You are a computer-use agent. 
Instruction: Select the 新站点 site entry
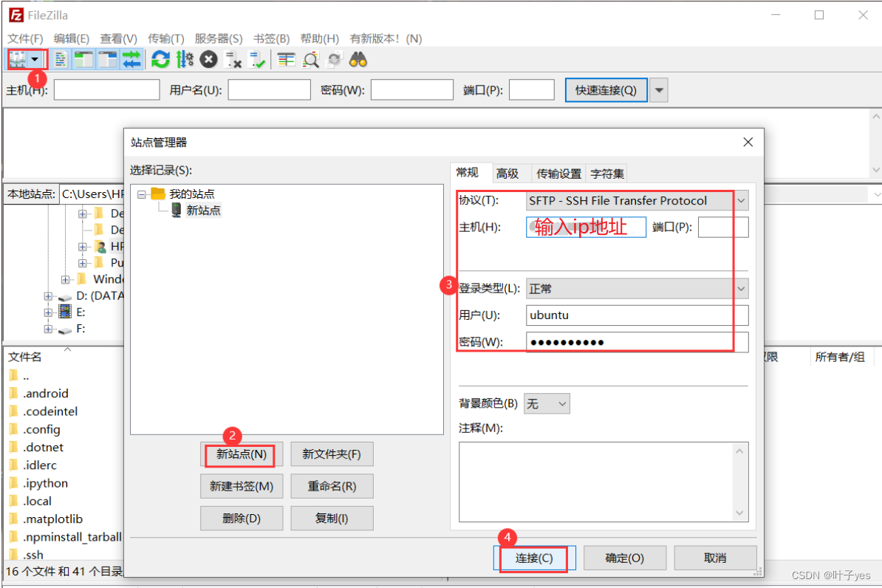click(204, 211)
